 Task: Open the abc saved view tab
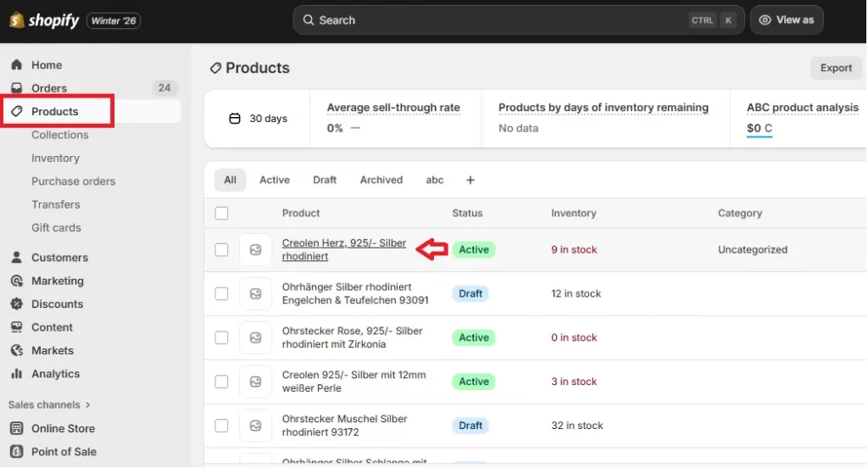click(435, 180)
